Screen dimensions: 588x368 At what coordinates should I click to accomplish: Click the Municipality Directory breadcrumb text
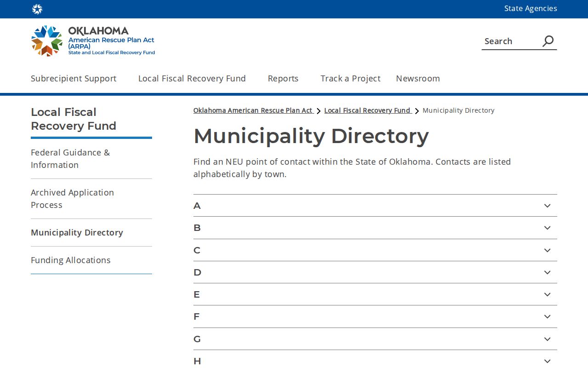coord(458,110)
